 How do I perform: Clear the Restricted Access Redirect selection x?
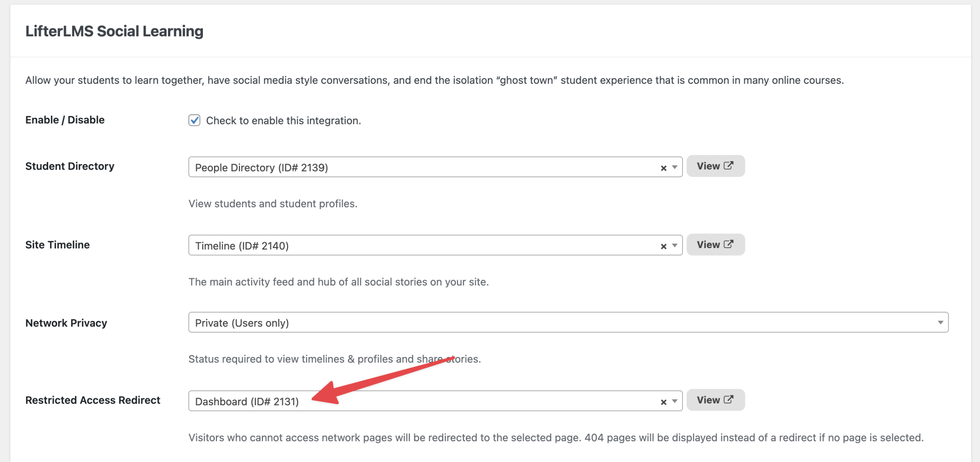pos(663,402)
